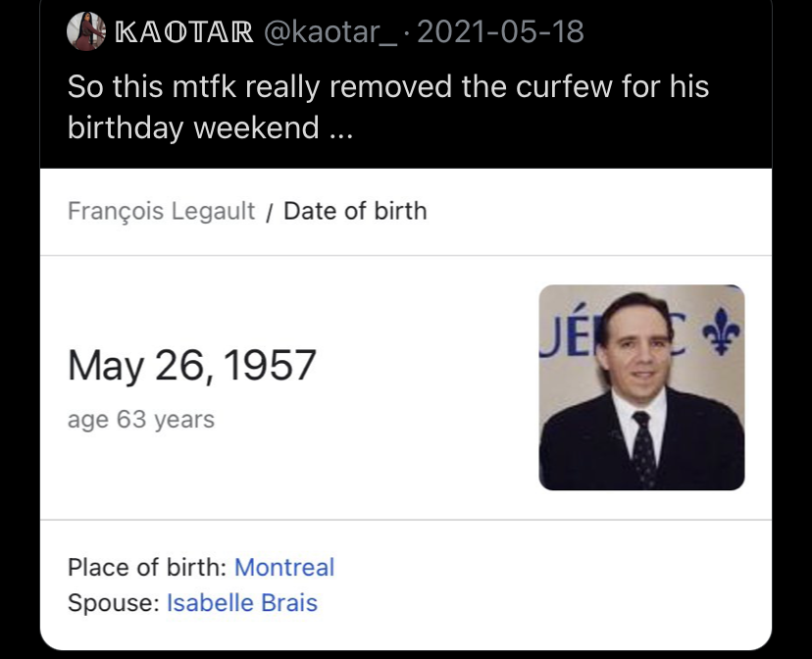Select the Date of birth breadcrumb
The image size is (812, 659).
coord(355,211)
